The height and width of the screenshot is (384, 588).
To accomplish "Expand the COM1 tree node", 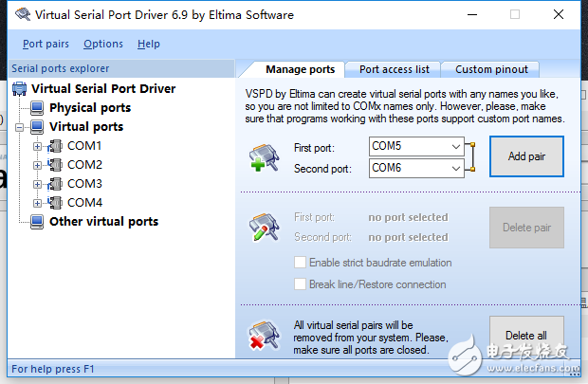I will [37, 146].
